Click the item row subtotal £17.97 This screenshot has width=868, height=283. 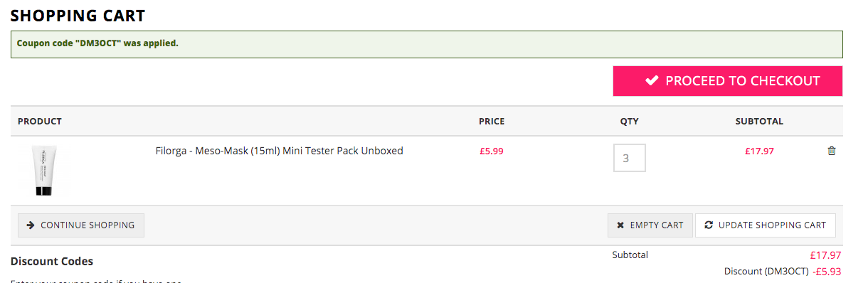(x=759, y=151)
